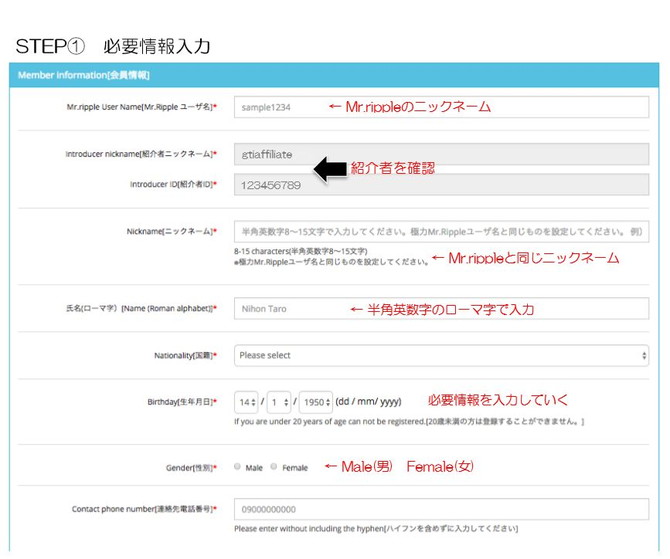Click the Introducer nickname field showing gtiaffiliate

[x=440, y=155]
